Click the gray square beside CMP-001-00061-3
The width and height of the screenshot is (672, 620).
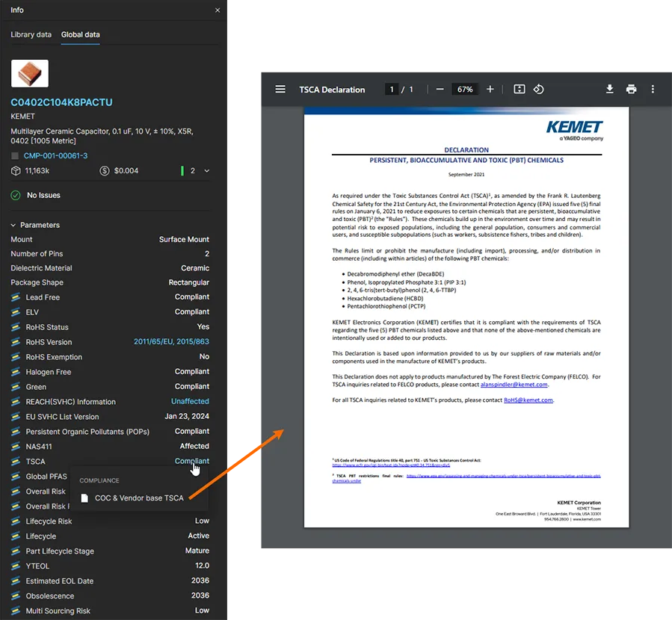point(15,156)
